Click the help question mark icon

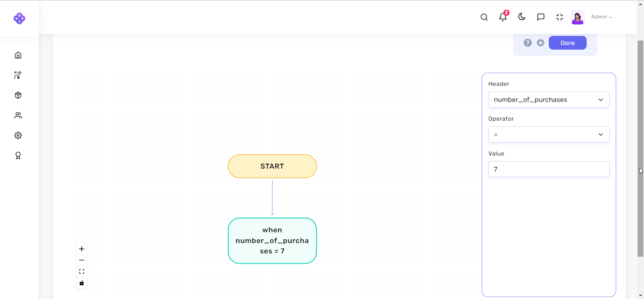[x=528, y=43]
